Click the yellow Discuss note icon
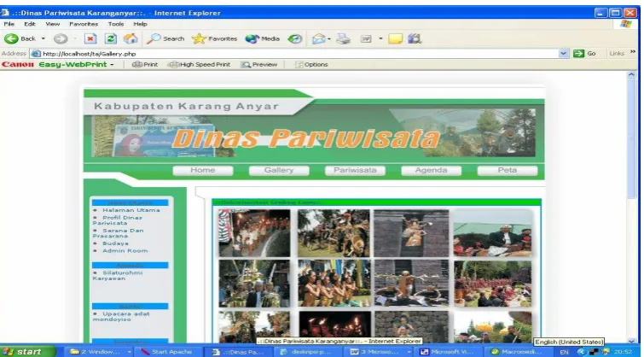 click(x=395, y=38)
